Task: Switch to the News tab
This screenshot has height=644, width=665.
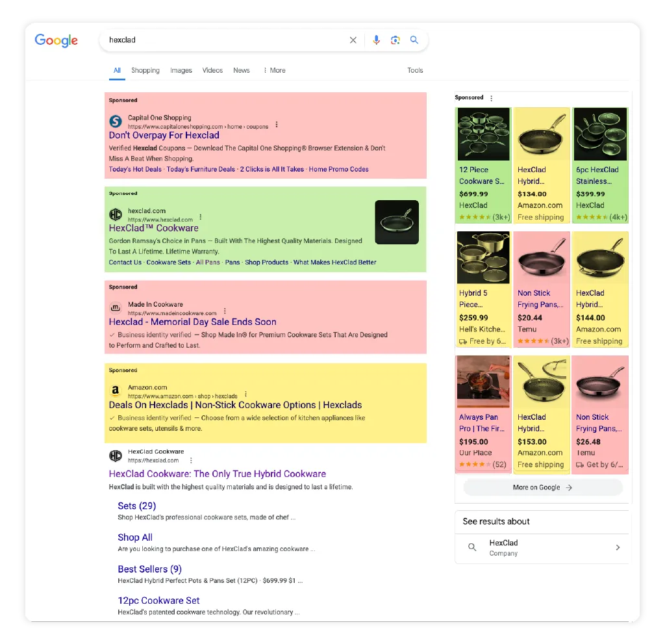Action: 242,70
